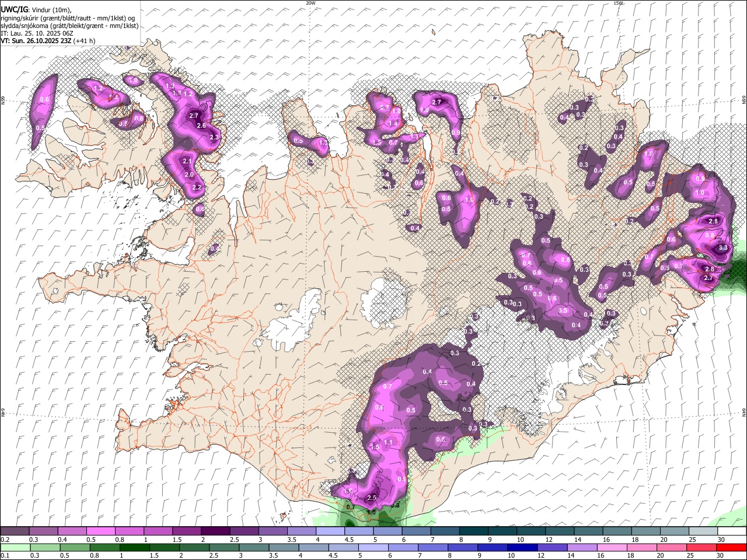
Task: Select the 2.5 swatch in the upper snow legend
Action: [243, 531]
